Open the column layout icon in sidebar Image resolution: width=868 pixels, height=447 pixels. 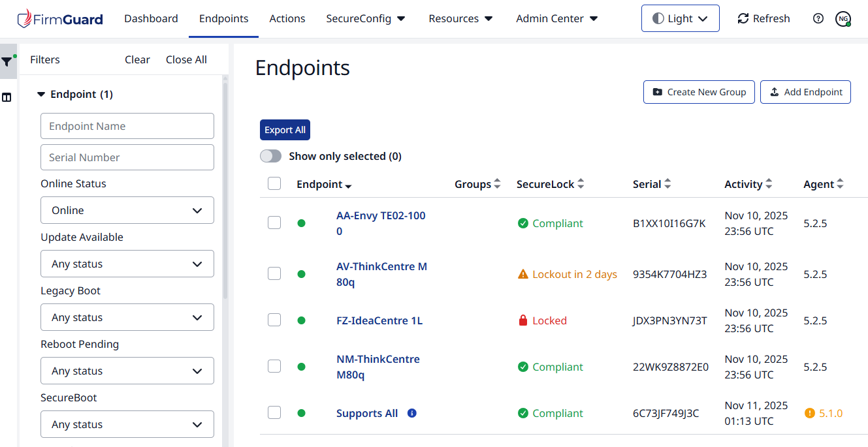7,97
